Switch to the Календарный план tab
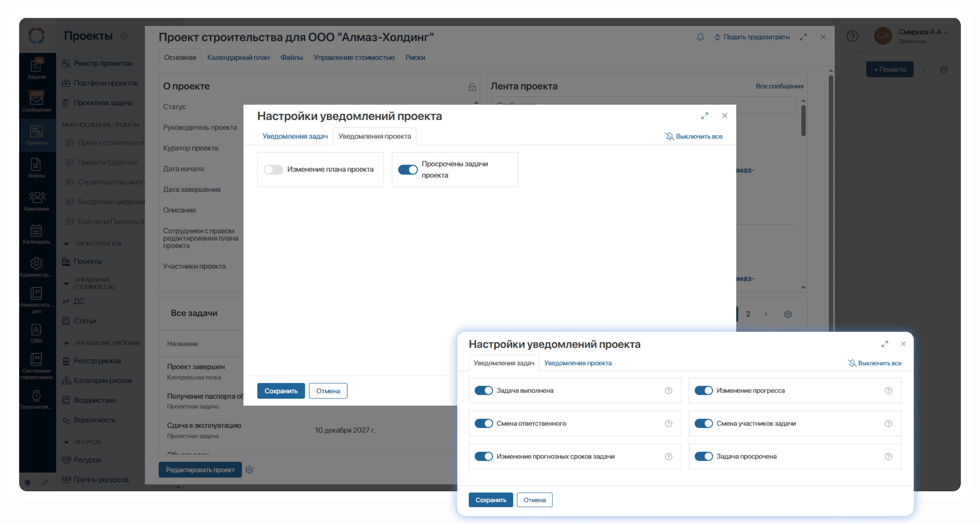980x524 pixels. tap(238, 57)
